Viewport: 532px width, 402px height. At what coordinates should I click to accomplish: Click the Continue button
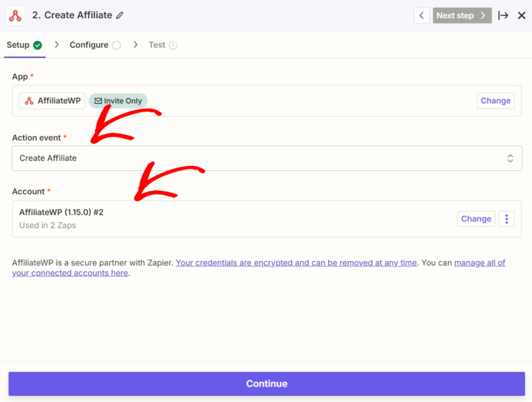[x=266, y=384]
